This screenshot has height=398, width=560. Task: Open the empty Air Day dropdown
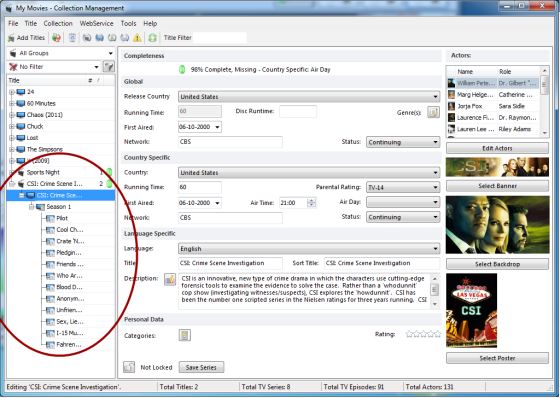click(403, 202)
